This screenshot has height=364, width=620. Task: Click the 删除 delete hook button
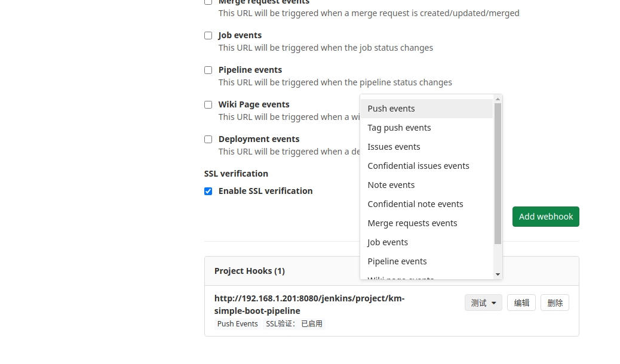click(x=554, y=303)
